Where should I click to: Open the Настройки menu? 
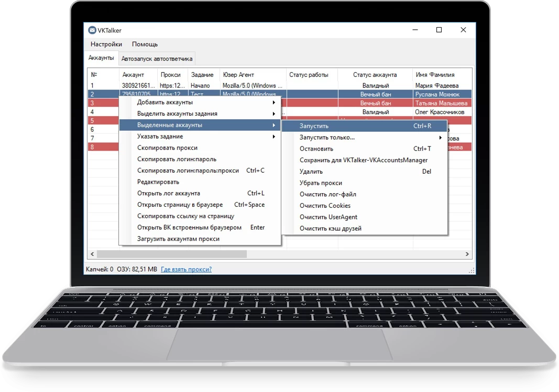(x=106, y=44)
